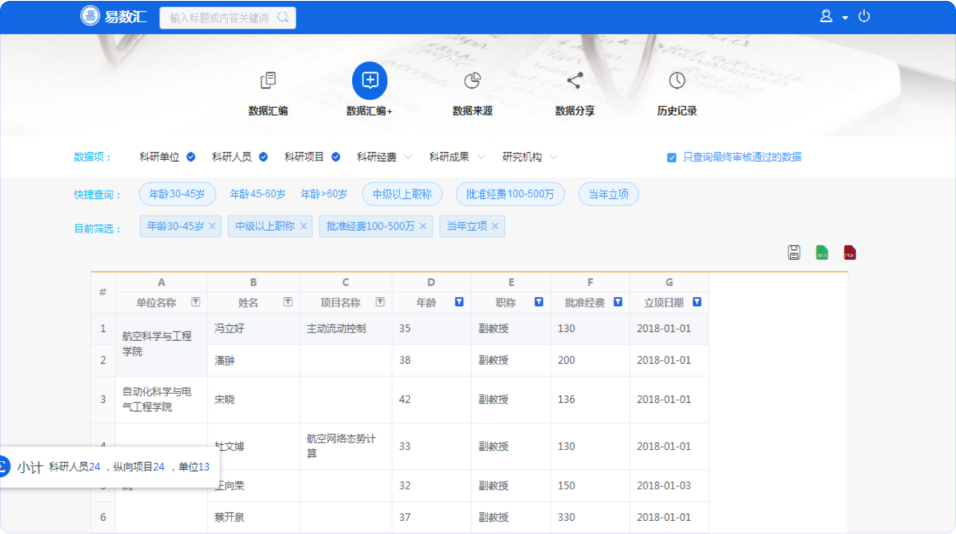Click filter icon for 项目名称 column
This screenshot has height=534, width=956.
click(x=380, y=302)
